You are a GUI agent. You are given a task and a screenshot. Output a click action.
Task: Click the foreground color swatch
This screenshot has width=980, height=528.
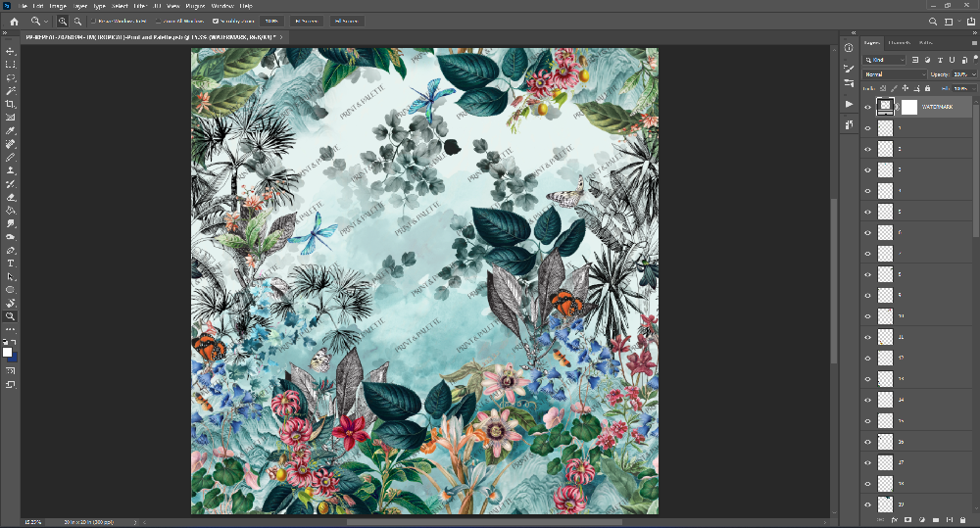click(8, 353)
